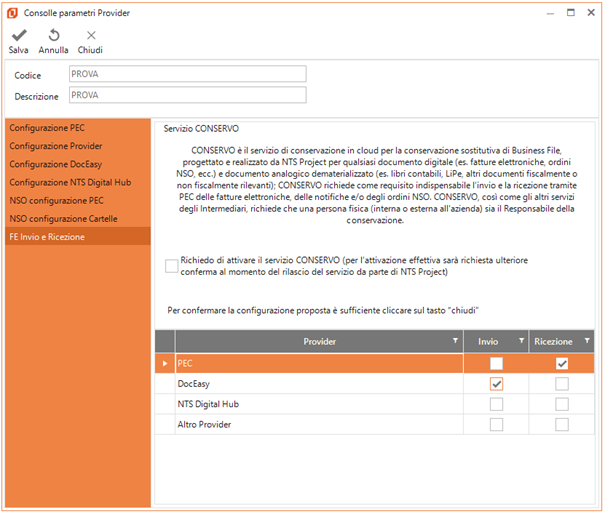Viewport: 605px width, 514px height.
Task: Uncheck Invio for the DocEasy provider
Action: pyautogui.click(x=496, y=384)
